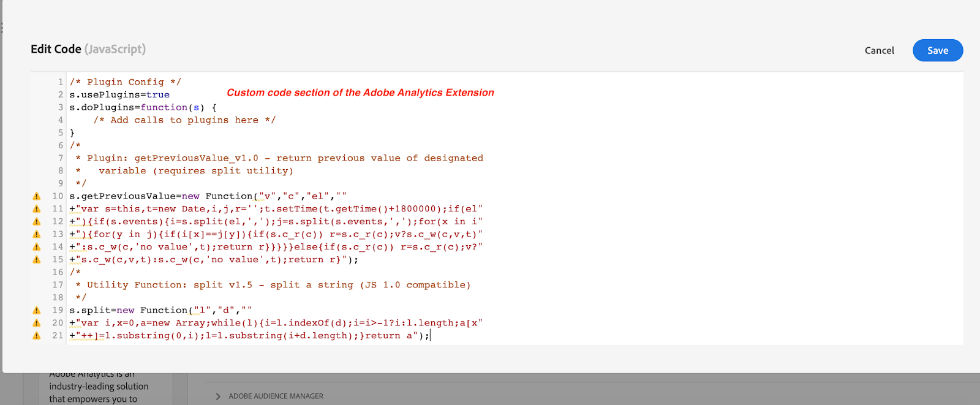This screenshot has height=405, width=980.
Task: Click the warning icon on line 13
Action: pos(37,234)
